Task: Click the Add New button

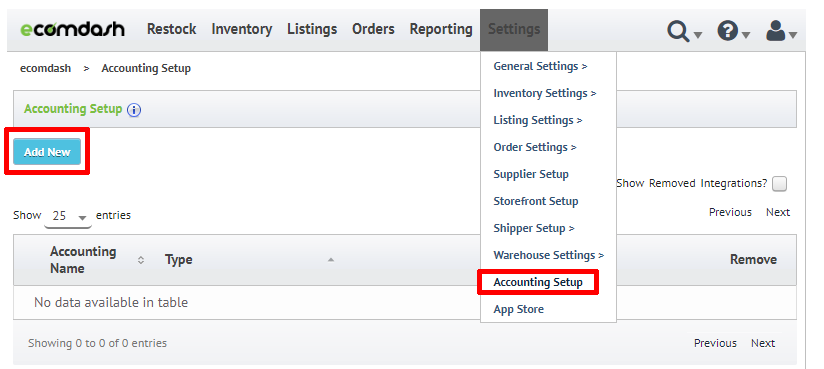Action: coord(47,152)
